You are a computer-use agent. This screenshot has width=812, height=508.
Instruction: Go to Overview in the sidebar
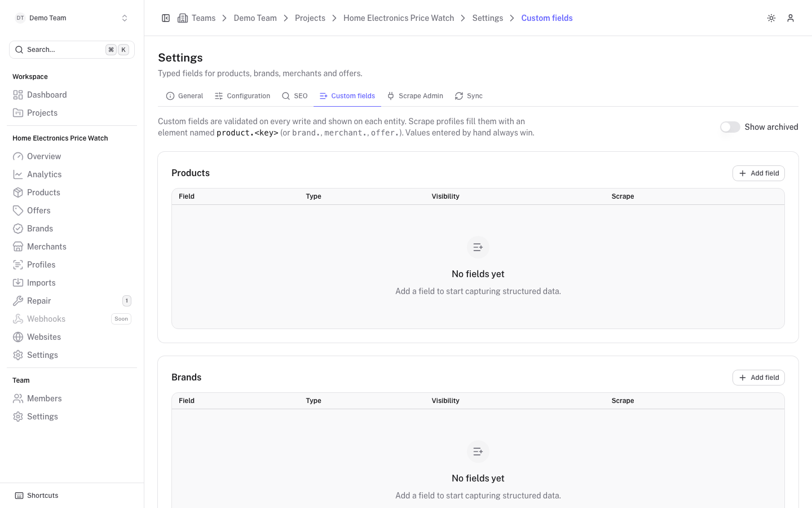click(72, 156)
